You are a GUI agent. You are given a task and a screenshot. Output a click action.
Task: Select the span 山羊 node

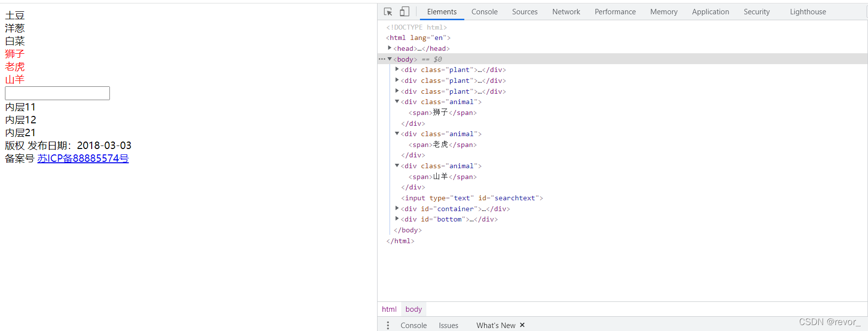(x=442, y=177)
